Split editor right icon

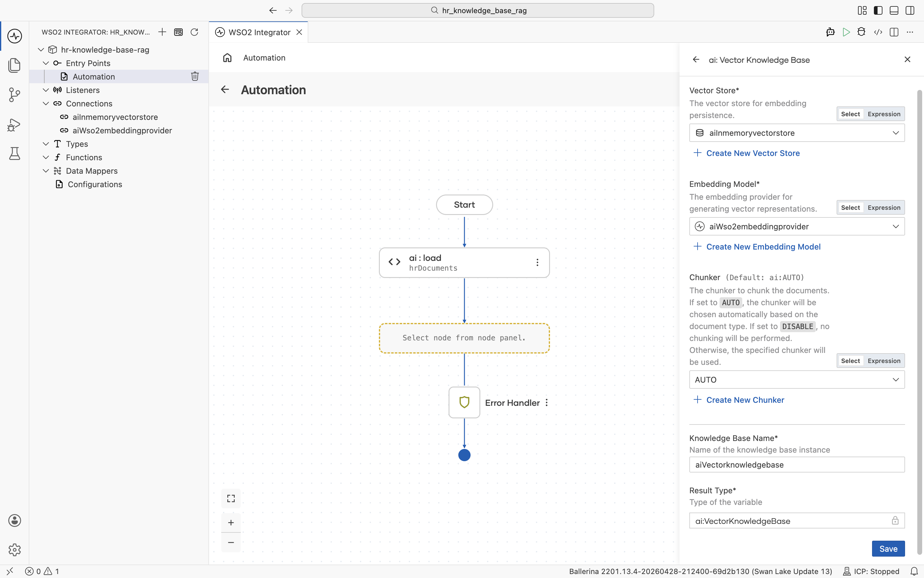click(x=894, y=32)
